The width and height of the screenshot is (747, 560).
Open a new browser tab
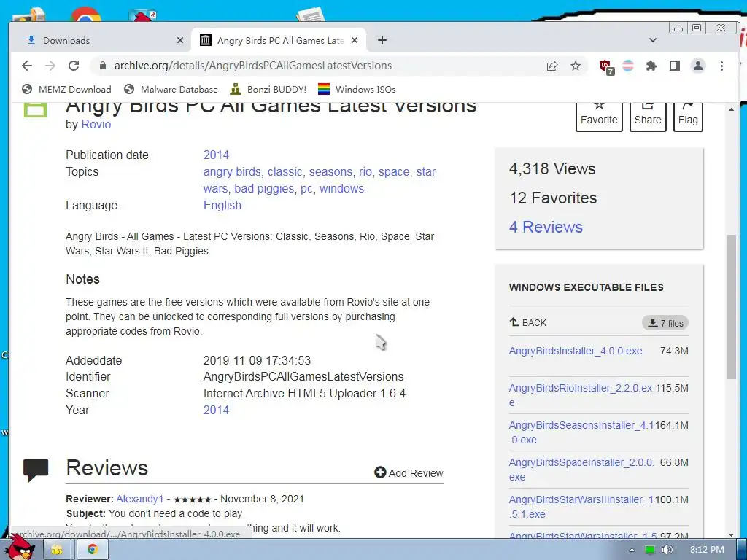click(382, 41)
